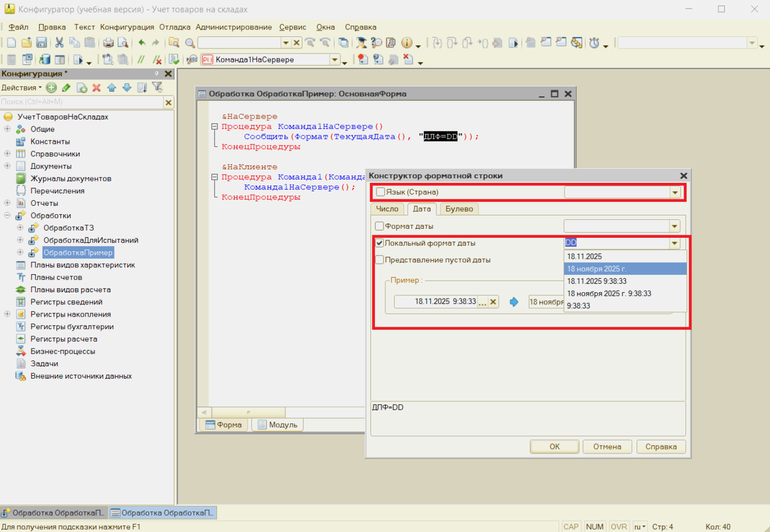Screen dimensions: 770x532
Task: Select the 18.11.2025 9:38:33 list option
Action: point(596,281)
